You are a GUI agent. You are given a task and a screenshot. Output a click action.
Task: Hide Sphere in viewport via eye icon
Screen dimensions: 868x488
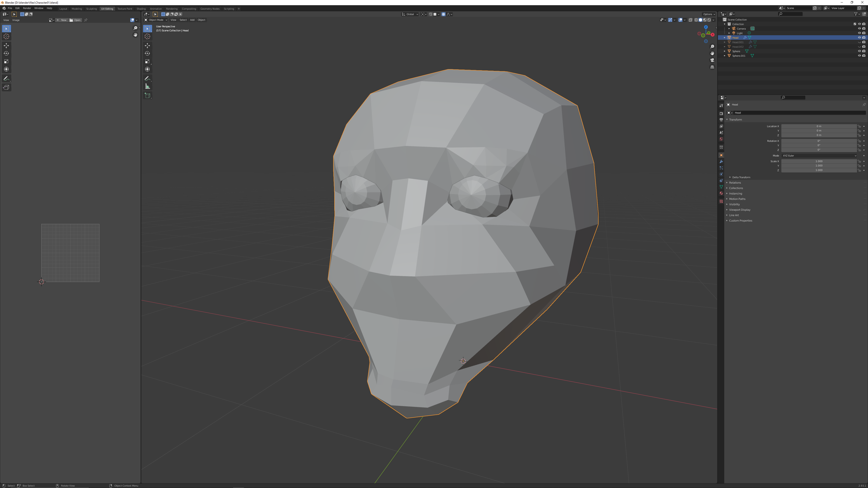(859, 51)
